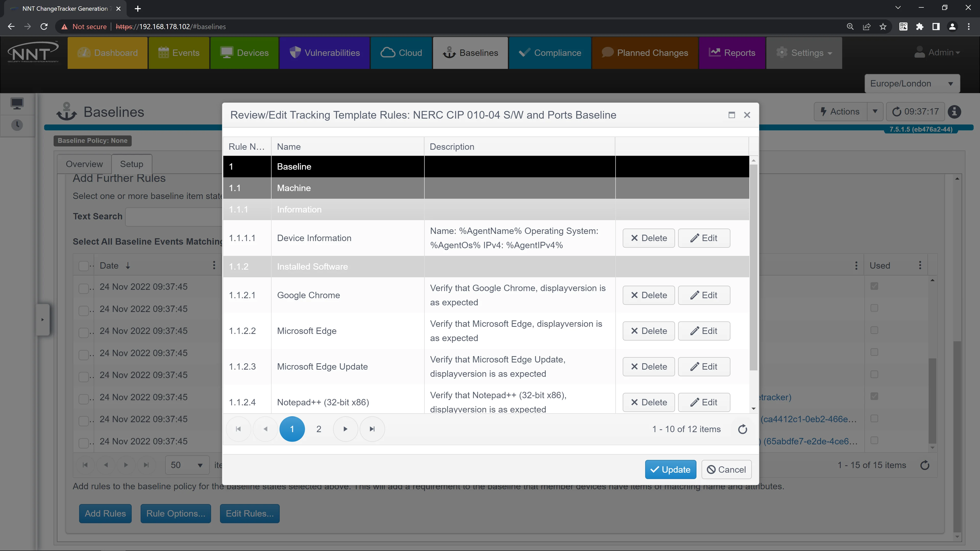Delete the Google Chrome rule
980x551 pixels.
pos(649,295)
